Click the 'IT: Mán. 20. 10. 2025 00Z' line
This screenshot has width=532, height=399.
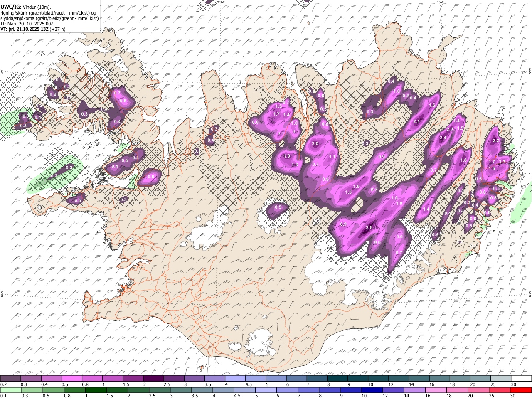click(27, 24)
